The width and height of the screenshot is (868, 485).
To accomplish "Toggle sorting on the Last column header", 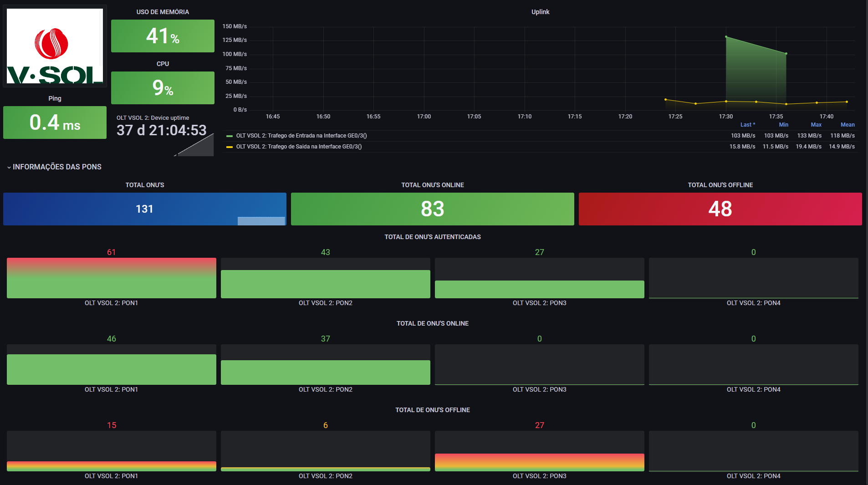I will pos(747,124).
